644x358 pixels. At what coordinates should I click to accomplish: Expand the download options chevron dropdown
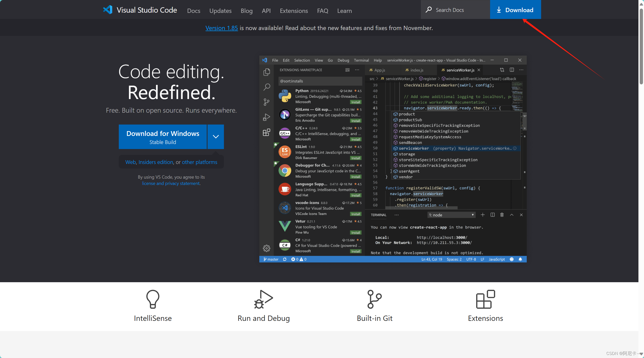(x=216, y=137)
